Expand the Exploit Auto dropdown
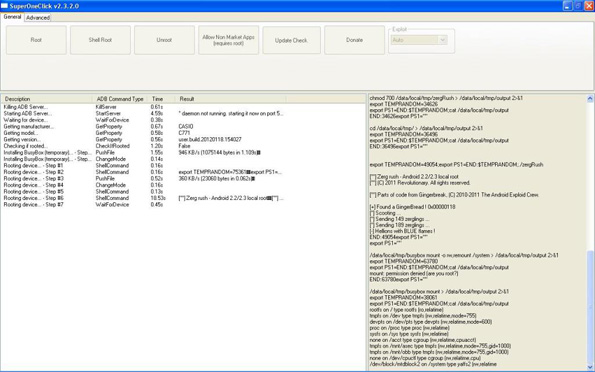Viewport: 595px width, 372px height. (x=442, y=40)
